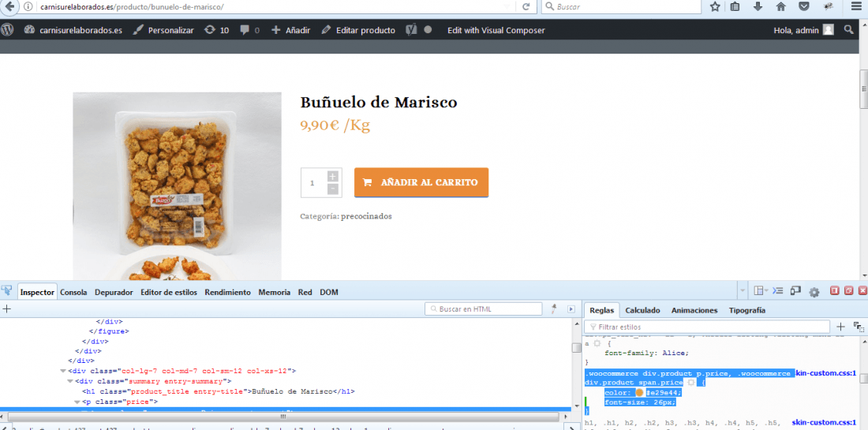Open the Consola tab
Image resolution: width=868 pixels, height=430 pixels.
(x=73, y=292)
